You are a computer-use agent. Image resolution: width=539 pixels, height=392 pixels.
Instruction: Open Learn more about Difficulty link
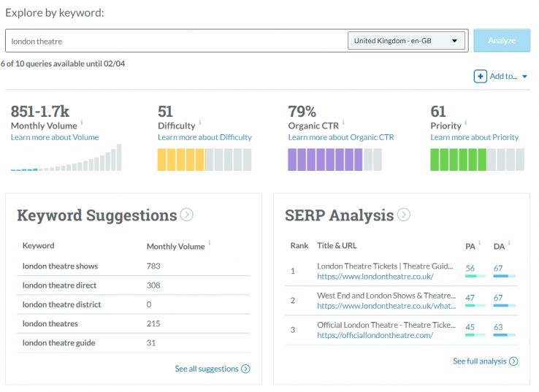(x=204, y=137)
